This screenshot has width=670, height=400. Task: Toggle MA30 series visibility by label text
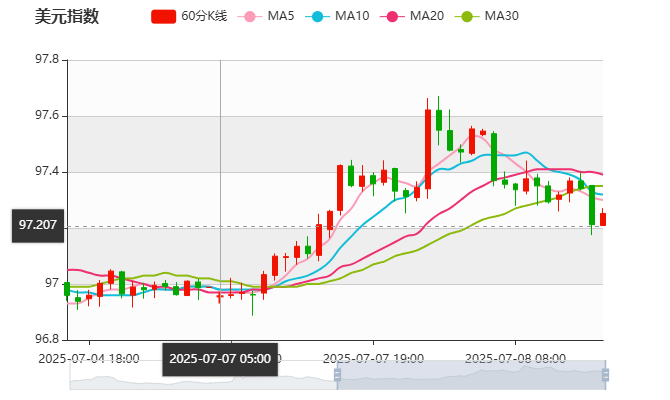(501, 17)
